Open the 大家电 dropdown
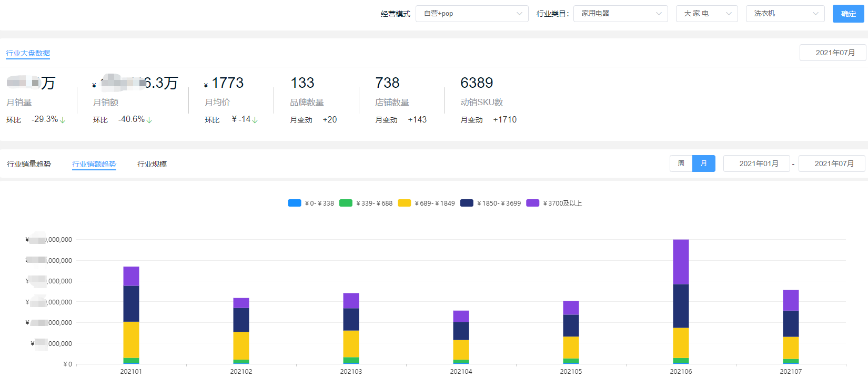This screenshot has width=868, height=388. click(x=706, y=14)
